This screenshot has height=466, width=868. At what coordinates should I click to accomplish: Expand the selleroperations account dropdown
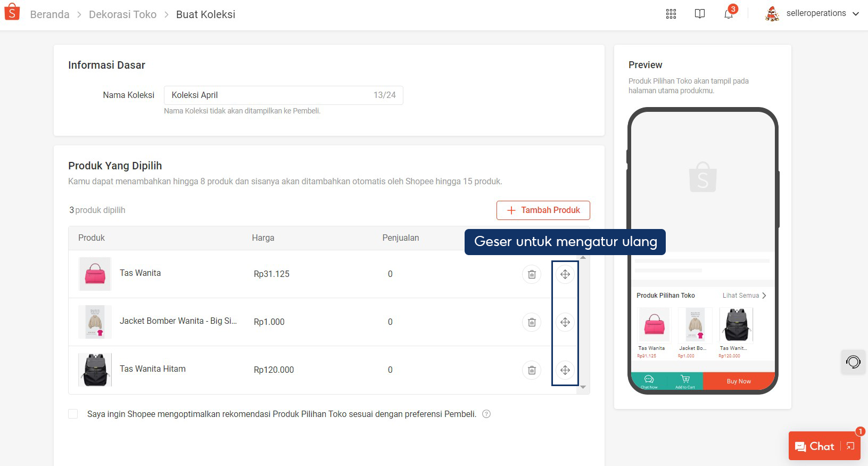click(856, 14)
